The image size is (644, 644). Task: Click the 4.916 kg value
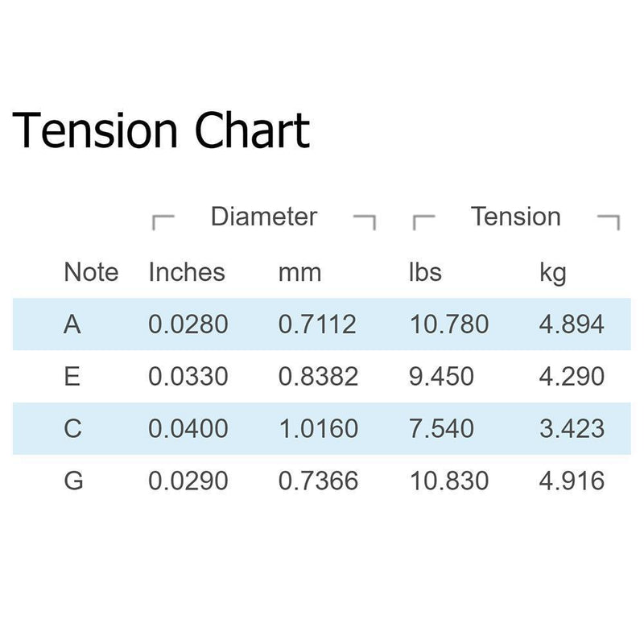(572, 481)
